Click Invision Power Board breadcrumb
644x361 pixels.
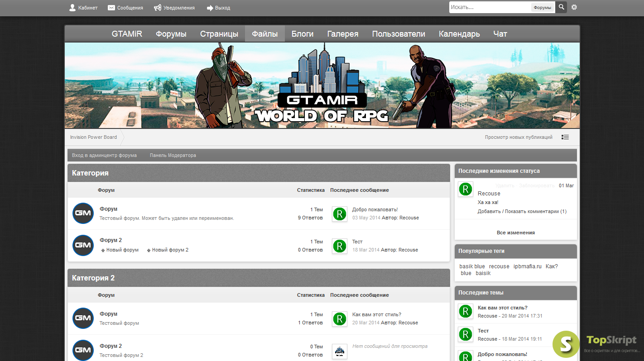(93, 137)
